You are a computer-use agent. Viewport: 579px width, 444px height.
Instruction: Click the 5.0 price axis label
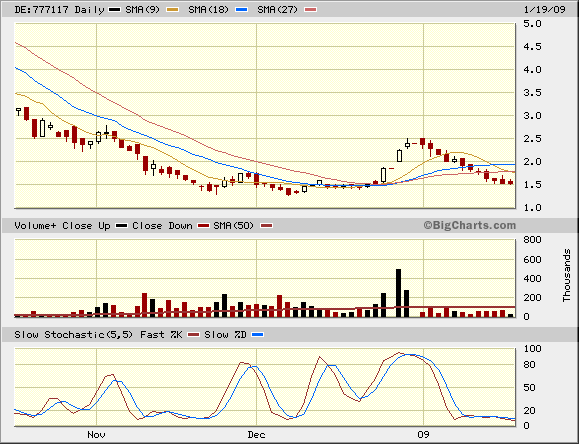[x=532, y=24]
